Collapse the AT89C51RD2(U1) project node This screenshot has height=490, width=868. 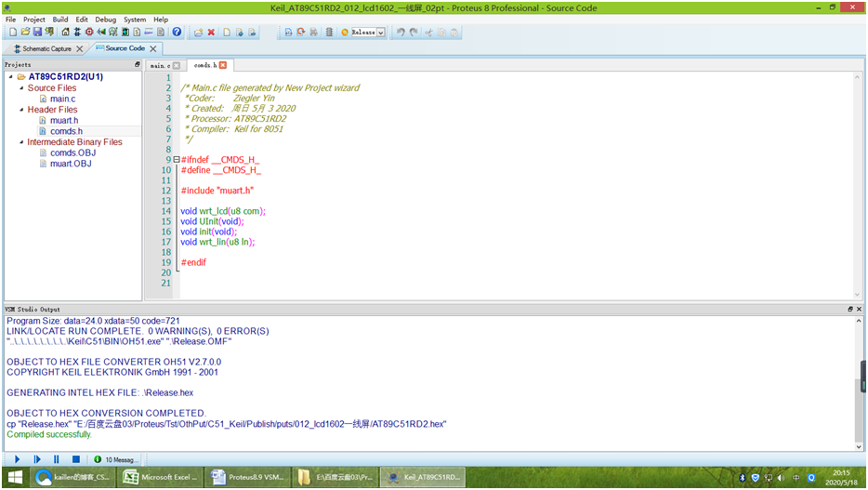pyautogui.click(x=10, y=77)
